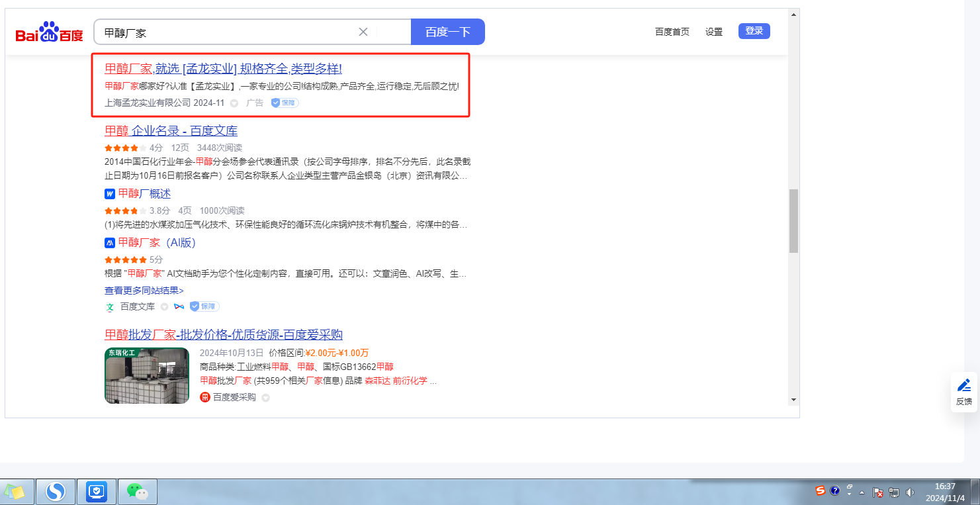Screen dimensions: 980x505
Task: Click the blue 百度一下 search button
Action: click(447, 32)
